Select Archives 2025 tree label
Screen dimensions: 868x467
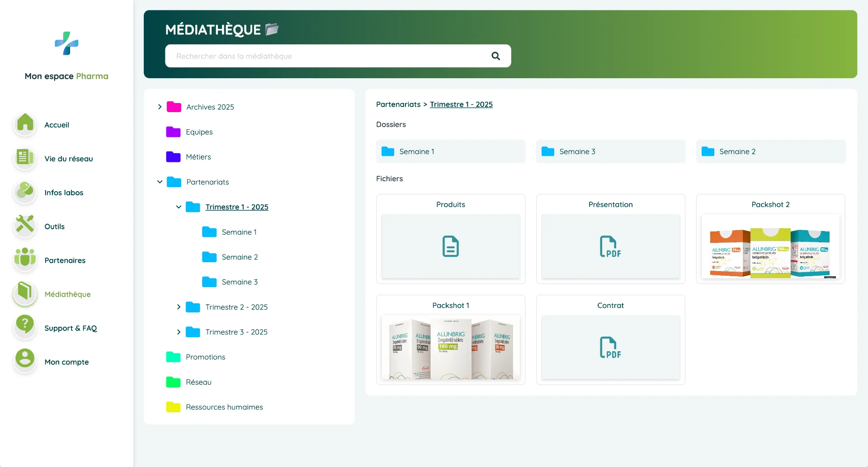(210, 107)
